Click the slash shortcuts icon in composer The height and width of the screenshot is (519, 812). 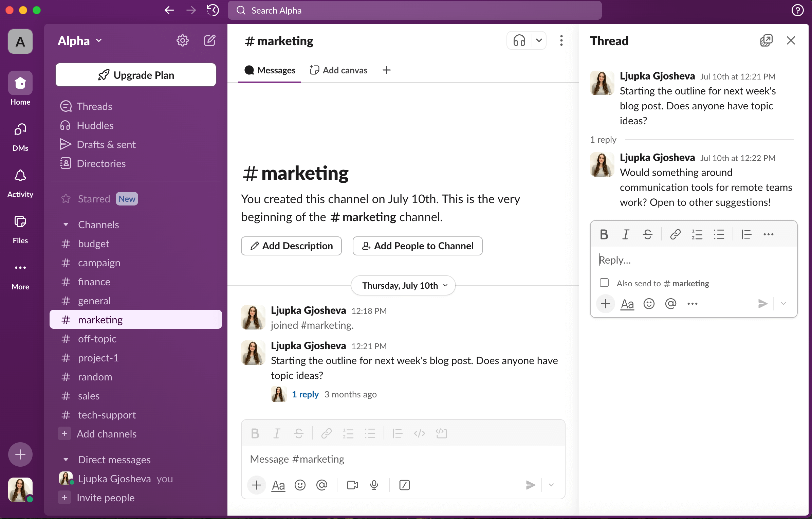(404, 485)
